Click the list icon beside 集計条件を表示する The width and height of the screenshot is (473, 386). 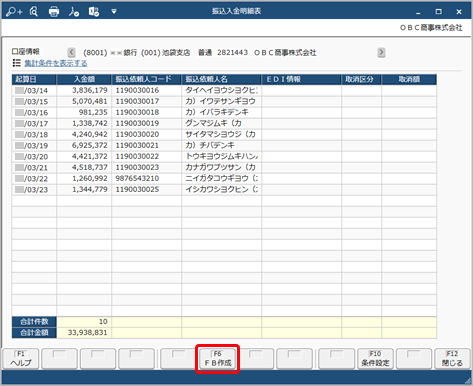[x=17, y=63]
